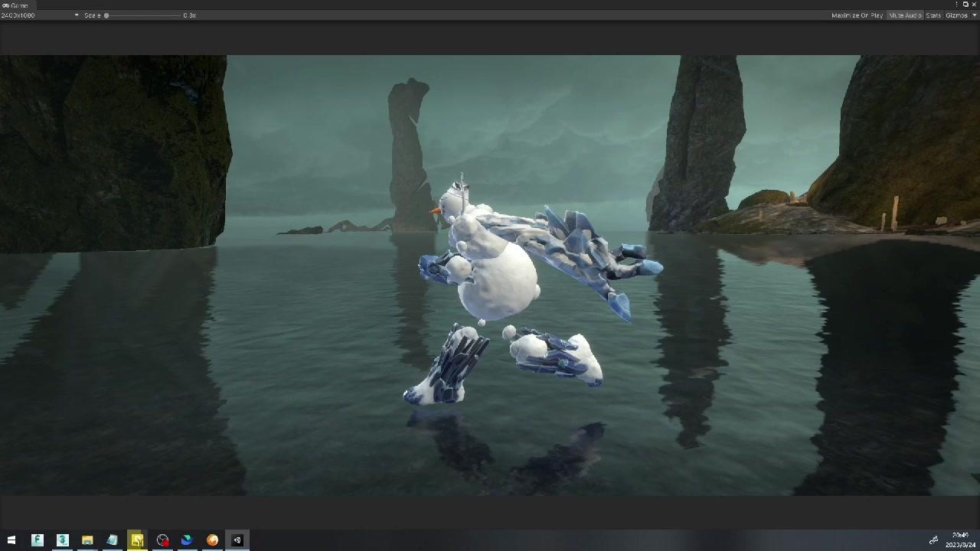Open the 3ds Max taskbar icon
980x551 pixels.
coord(63,540)
